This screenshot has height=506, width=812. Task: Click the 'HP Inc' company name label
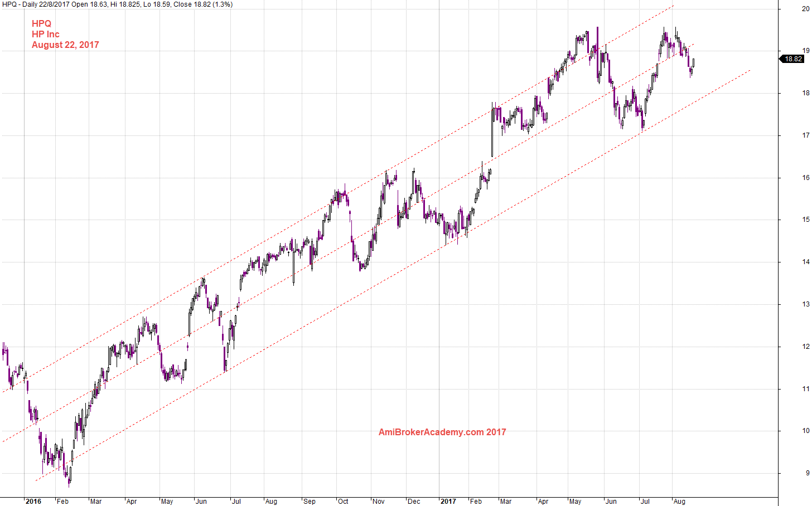[x=45, y=34]
